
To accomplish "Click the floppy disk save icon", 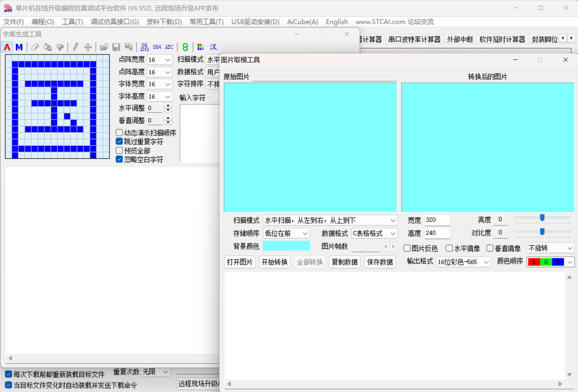I will pos(116,47).
